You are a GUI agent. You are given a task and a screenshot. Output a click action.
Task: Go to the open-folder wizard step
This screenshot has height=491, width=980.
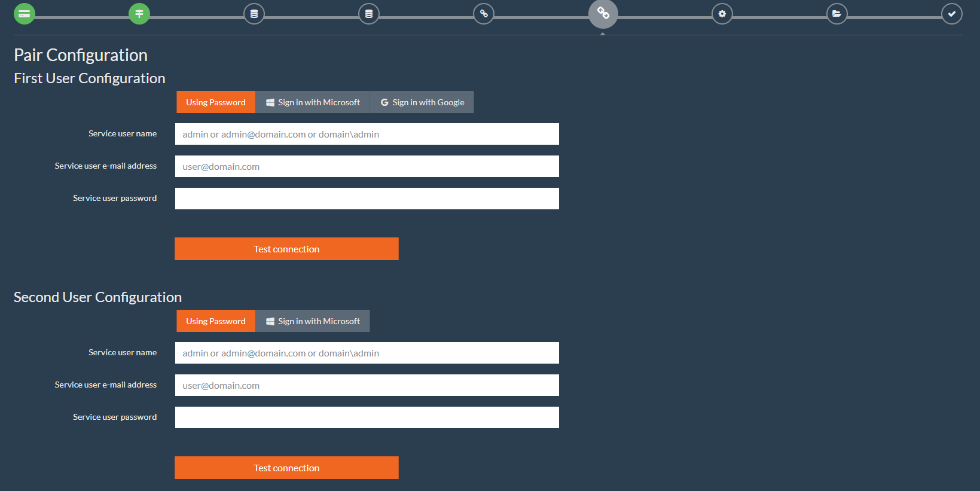click(x=837, y=14)
